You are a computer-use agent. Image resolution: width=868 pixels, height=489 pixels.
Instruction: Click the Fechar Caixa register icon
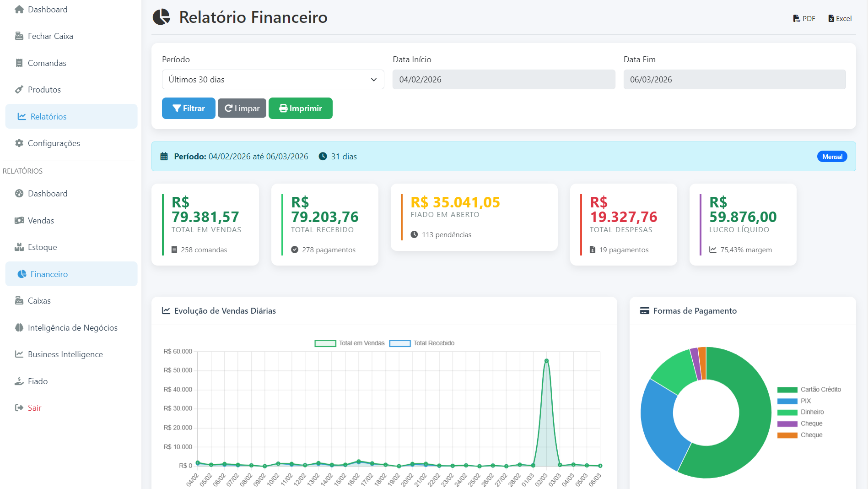(x=19, y=36)
